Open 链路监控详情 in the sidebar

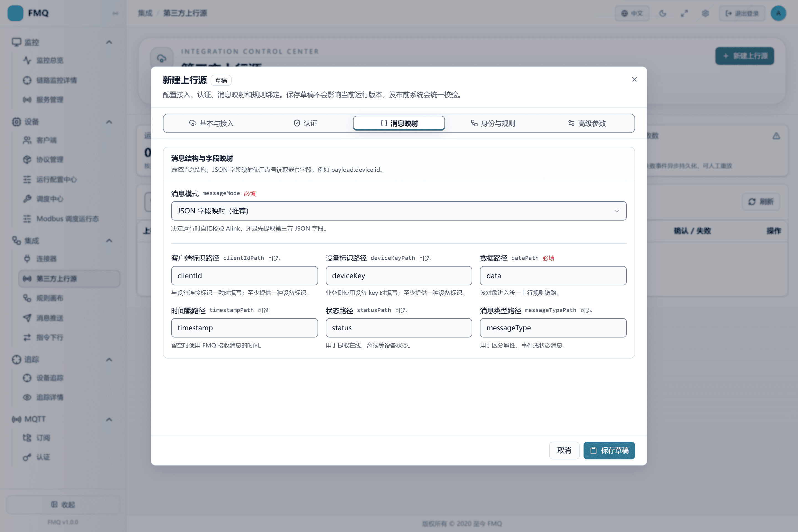[69, 80]
